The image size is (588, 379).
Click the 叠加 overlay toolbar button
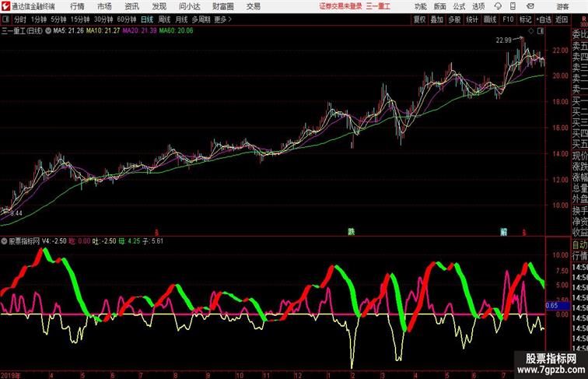point(437,19)
